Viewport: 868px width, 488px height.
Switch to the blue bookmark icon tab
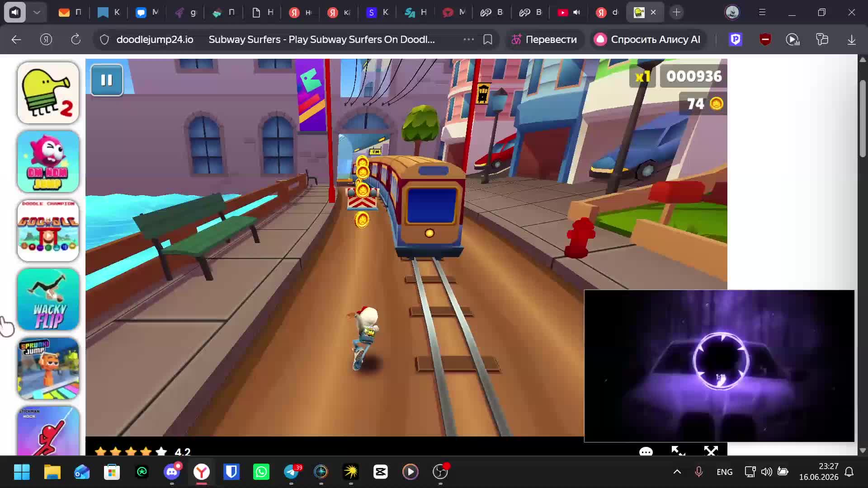pyautogui.click(x=109, y=12)
